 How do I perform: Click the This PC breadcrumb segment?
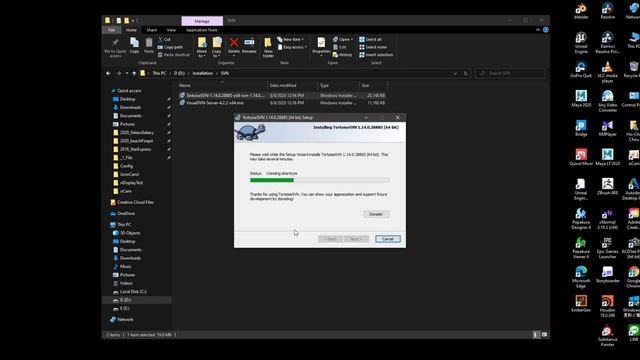tap(159, 73)
